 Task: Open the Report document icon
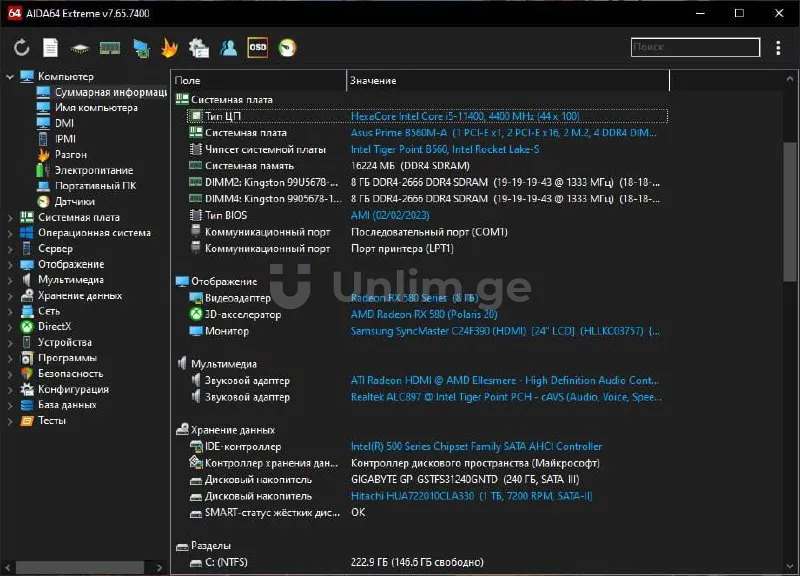point(50,47)
